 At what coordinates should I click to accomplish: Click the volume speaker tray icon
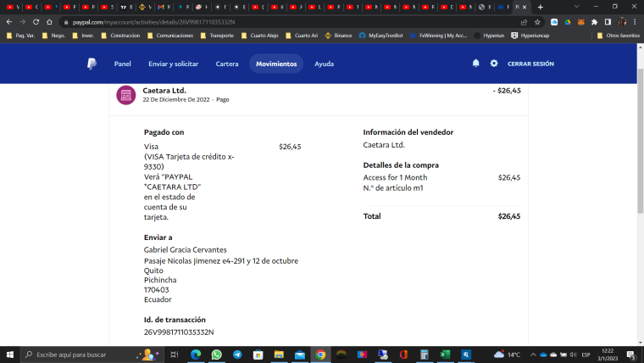click(x=574, y=355)
